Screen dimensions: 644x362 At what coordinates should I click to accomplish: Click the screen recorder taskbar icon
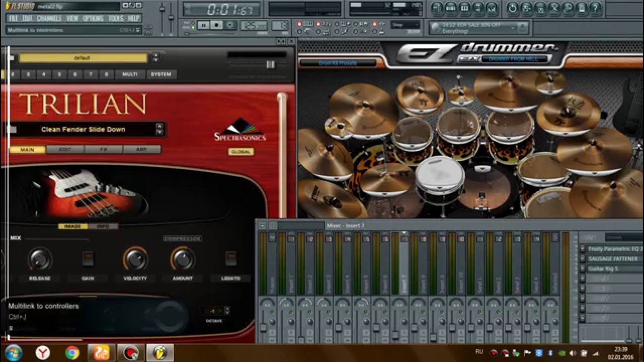pos(130,352)
